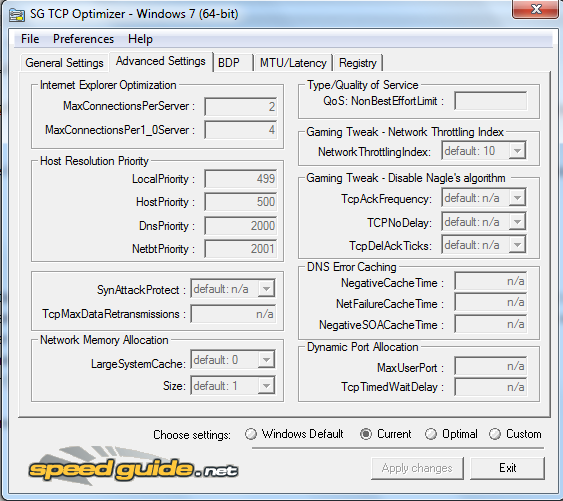The height and width of the screenshot is (501, 563).
Task: Click the Exit button
Action: [507, 468]
